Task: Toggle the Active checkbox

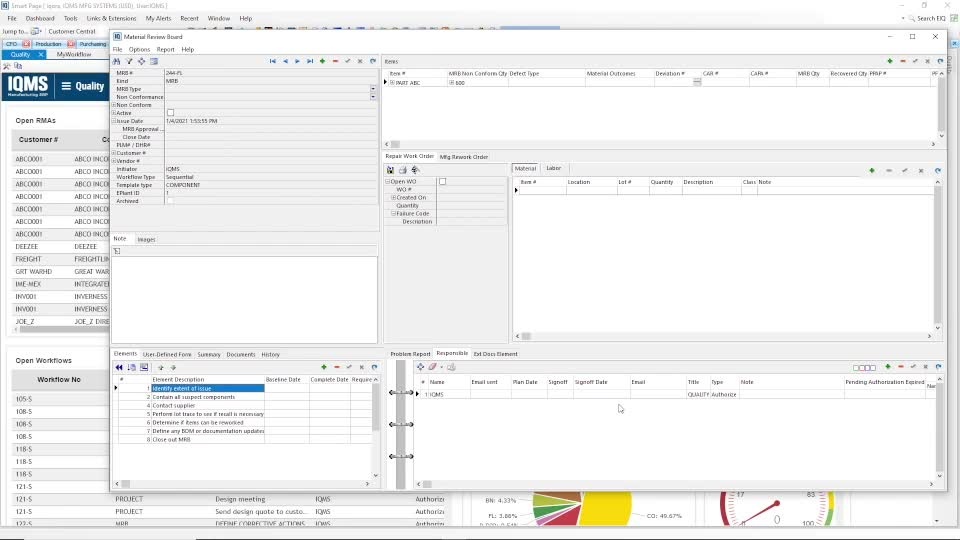Action: point(171,113)
